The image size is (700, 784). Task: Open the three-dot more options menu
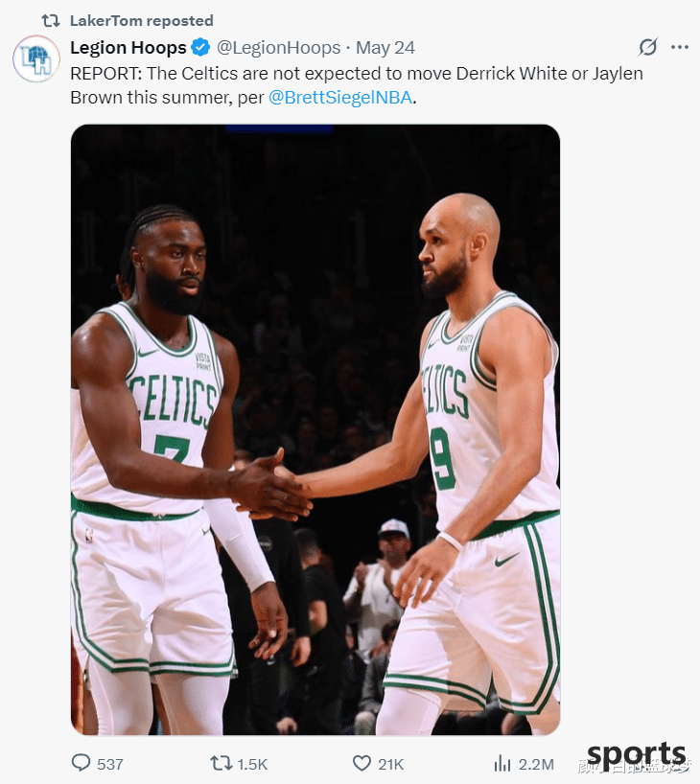(680, 47)
